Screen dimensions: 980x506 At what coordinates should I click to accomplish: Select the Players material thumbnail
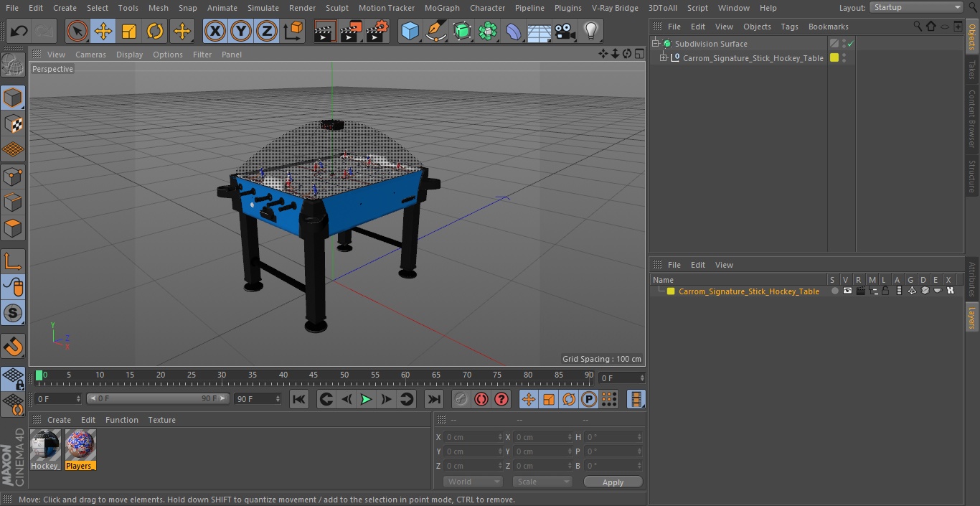click(80, 449)
